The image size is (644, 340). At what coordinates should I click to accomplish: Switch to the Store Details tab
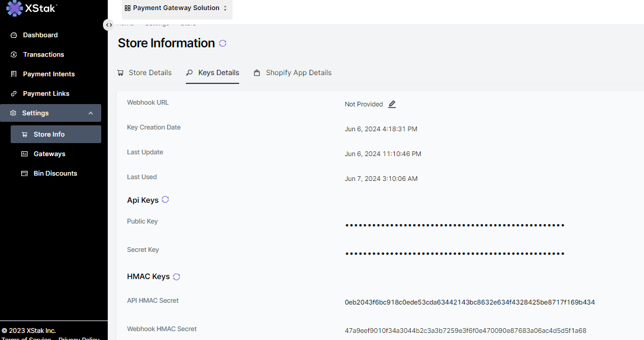click(x=144, y=73)
